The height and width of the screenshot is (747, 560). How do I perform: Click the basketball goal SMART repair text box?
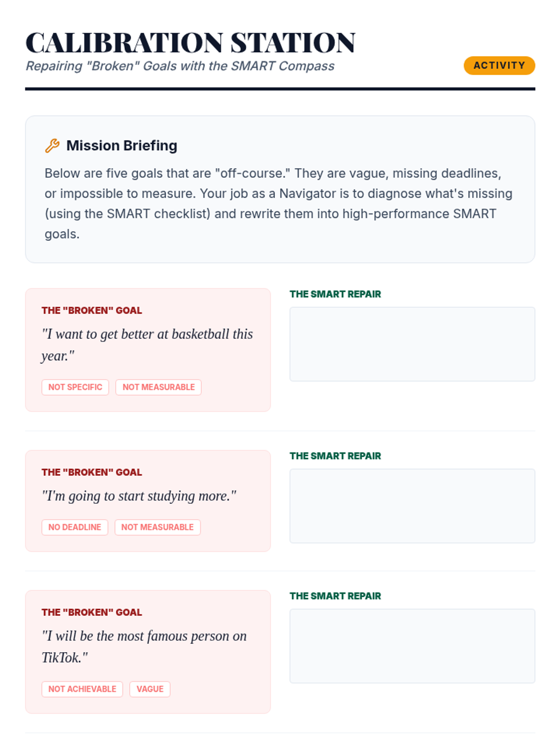[x=412, y=344]
